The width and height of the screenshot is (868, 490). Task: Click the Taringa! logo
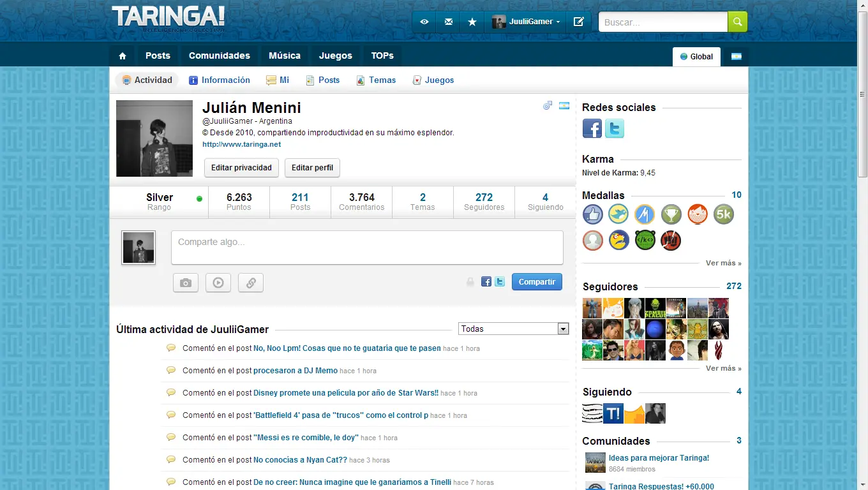click(168, 18)
